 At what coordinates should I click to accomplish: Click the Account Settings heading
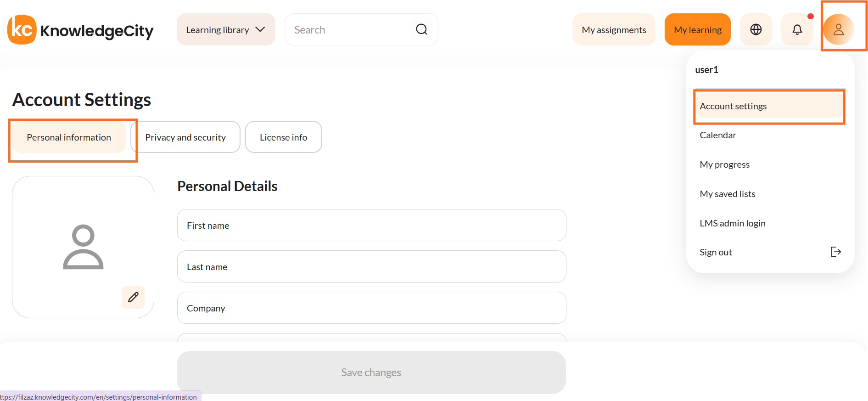tap(82, 100)
